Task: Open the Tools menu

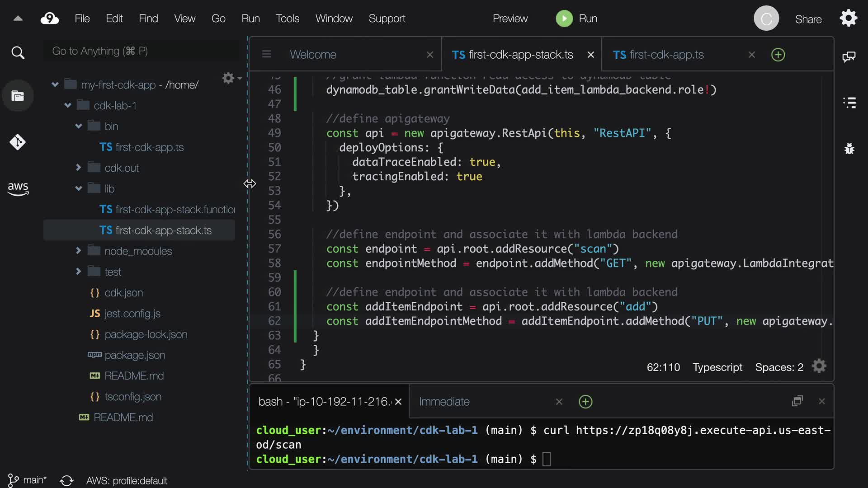Action: [288, 19]
